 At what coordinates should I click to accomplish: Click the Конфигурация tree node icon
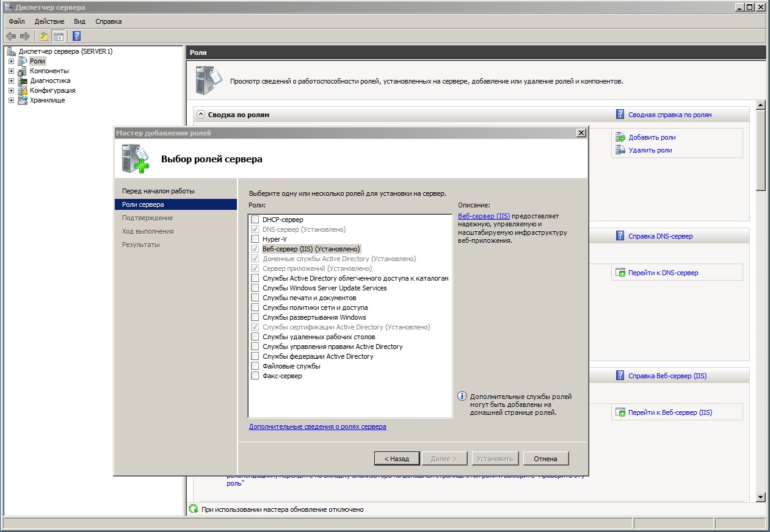tap(23, 90)
